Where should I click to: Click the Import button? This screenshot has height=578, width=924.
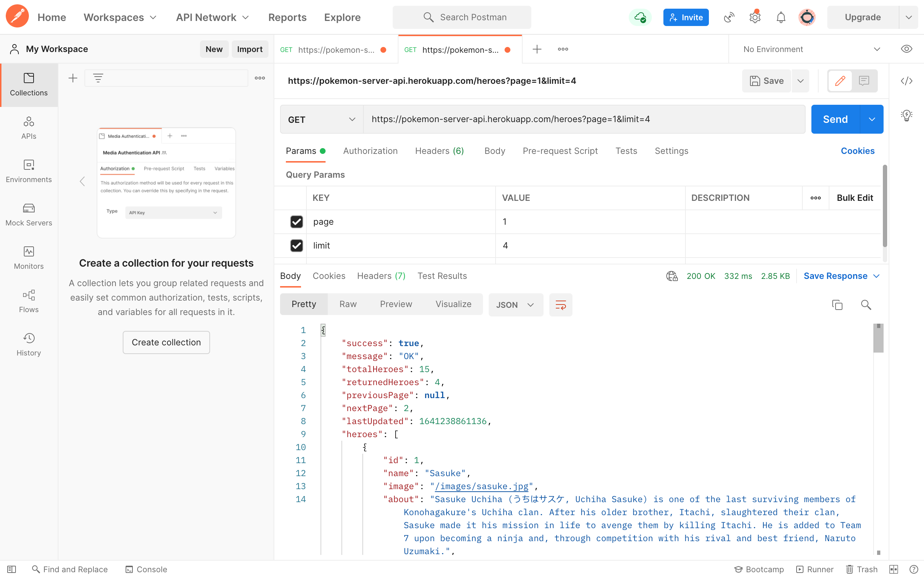(250, 49)
